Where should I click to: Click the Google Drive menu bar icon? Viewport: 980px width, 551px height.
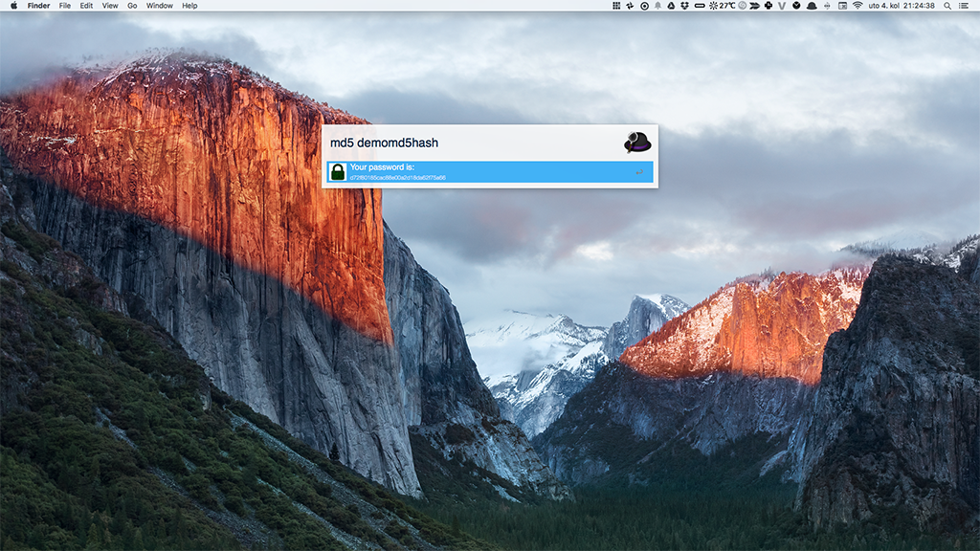point(671,6)
